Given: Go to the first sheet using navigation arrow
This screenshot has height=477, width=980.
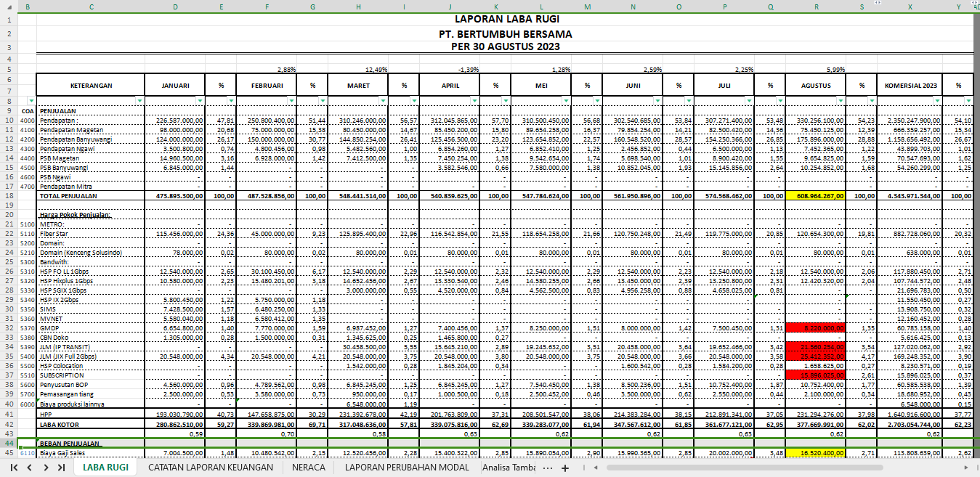Looking at the screenshot, I should click(13, 468).
